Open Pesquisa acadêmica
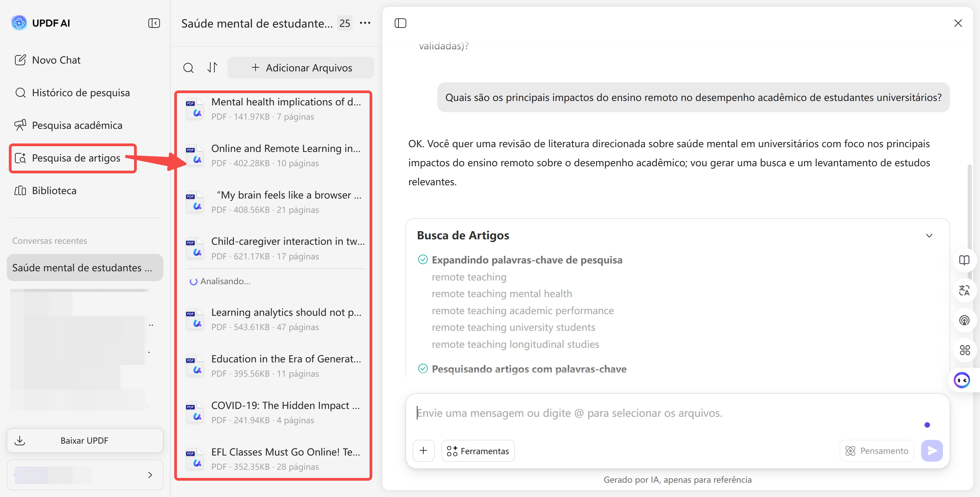This screenshot has width=980, height=497. point(68,125)
